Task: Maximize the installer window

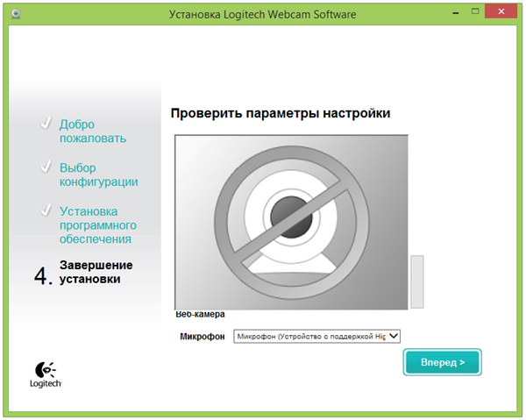Action: (475, 11)
